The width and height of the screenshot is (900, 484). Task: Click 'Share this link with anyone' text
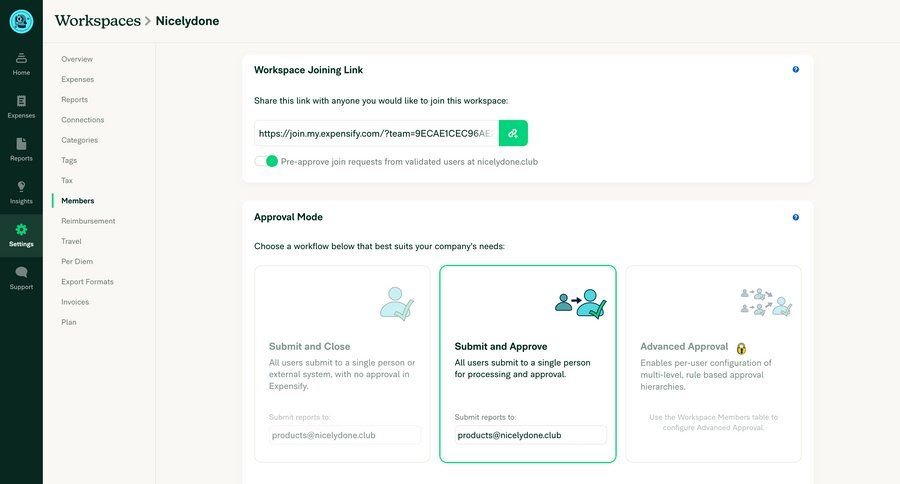point(381,100)
